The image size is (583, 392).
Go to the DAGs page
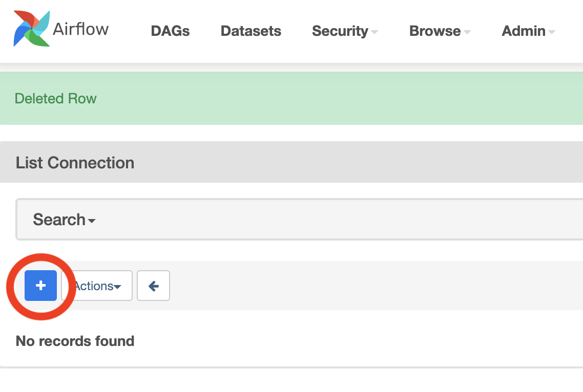[x=170, y=31]
